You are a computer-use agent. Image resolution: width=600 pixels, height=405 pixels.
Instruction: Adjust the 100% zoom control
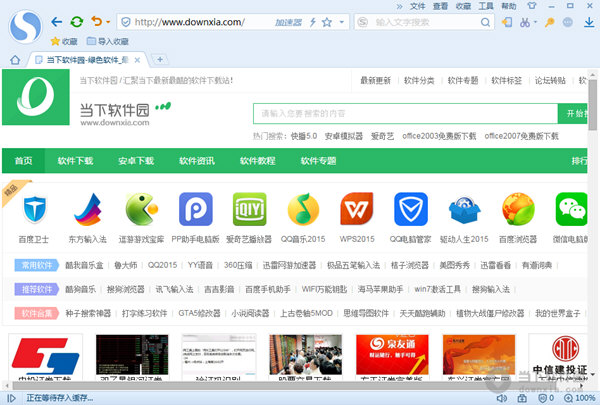pos(579,398)
